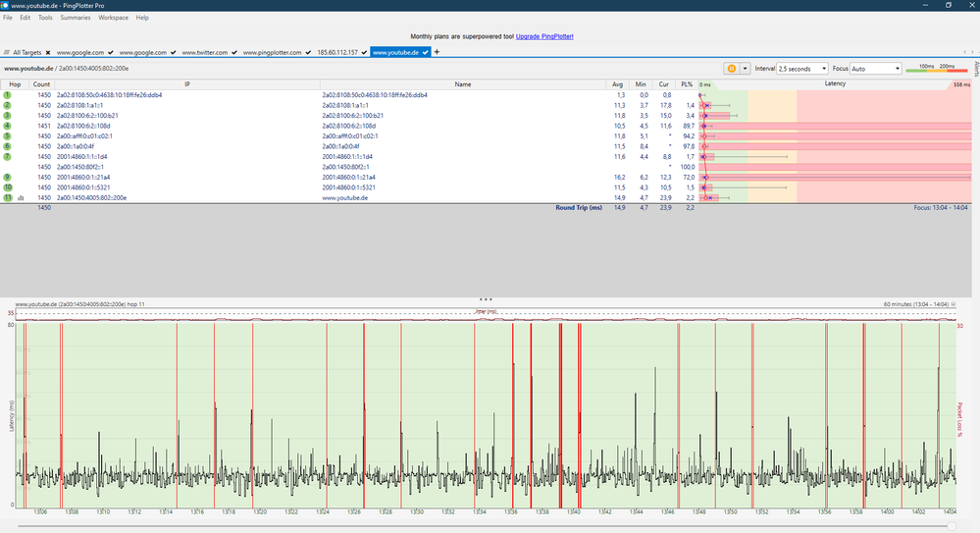Click the PL% column header
The width and height of the screenshot is (980, 533).
click(687, 84)
